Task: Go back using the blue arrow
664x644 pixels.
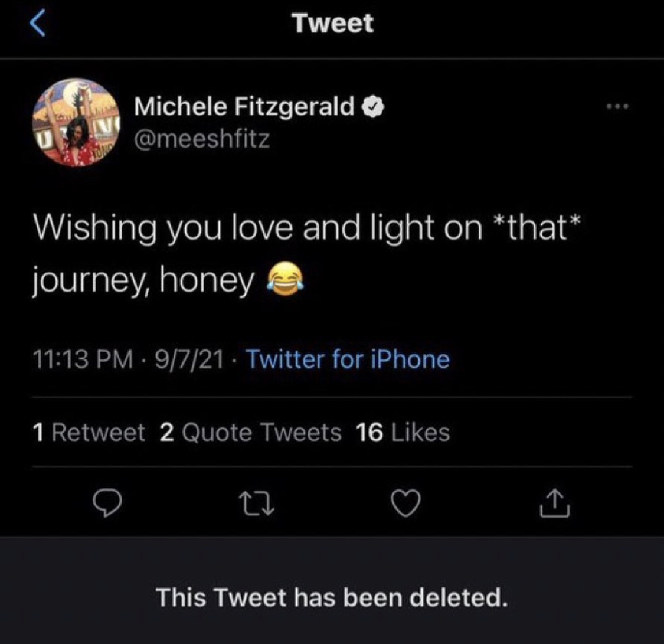Action: tap(37, 24)
